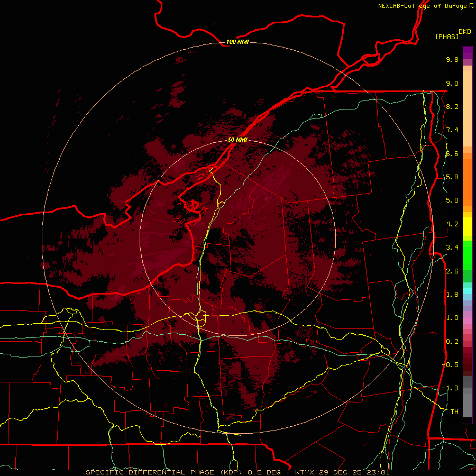
Task: Click the light peach segment of the color bar
Action: pos(467,109)
